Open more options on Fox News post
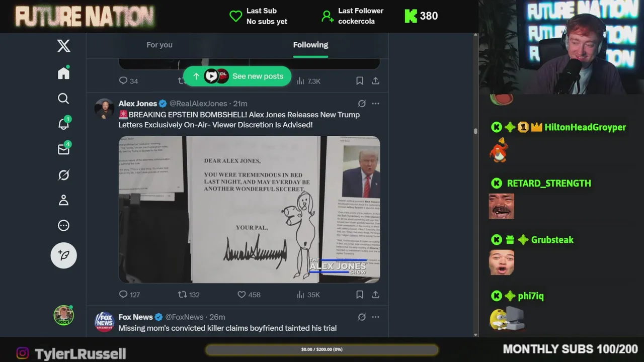Image resolution: width=644 pixels, height=362 pixels. (x=375, y=317)
